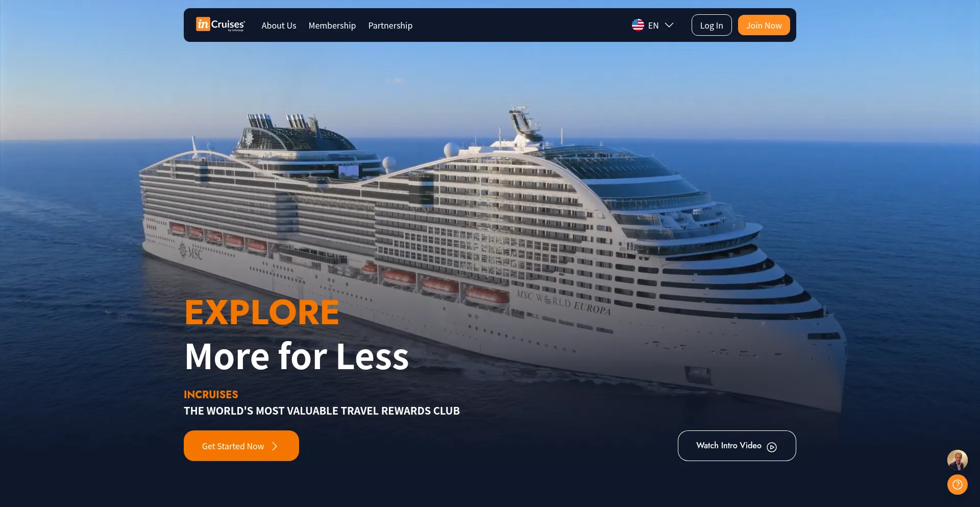Click the EXPLORE orange headline
This screenshot has width=980, height=507.
tap(262, 312)
